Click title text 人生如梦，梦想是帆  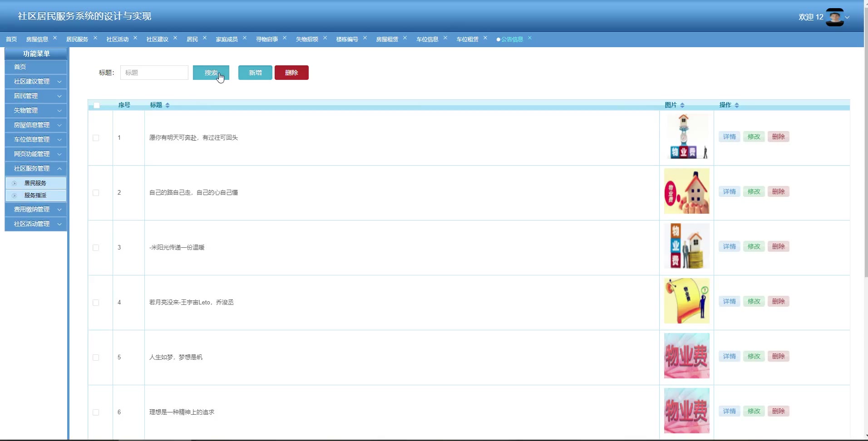[x=176, y=358]
